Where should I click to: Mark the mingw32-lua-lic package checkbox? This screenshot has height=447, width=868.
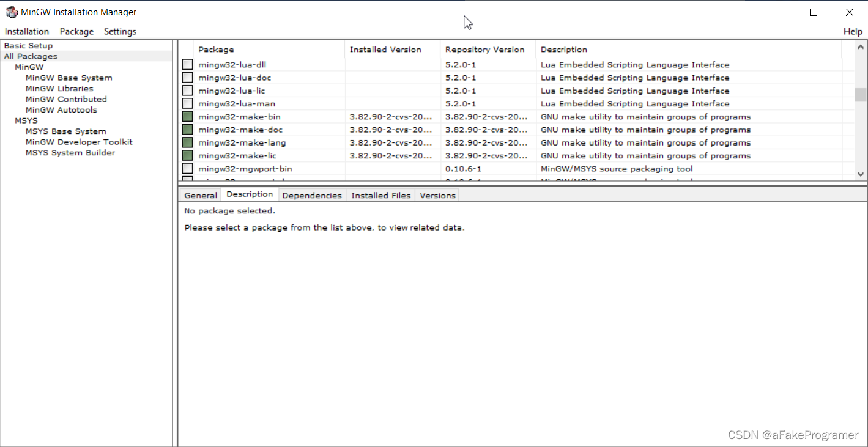click(187, 91)
